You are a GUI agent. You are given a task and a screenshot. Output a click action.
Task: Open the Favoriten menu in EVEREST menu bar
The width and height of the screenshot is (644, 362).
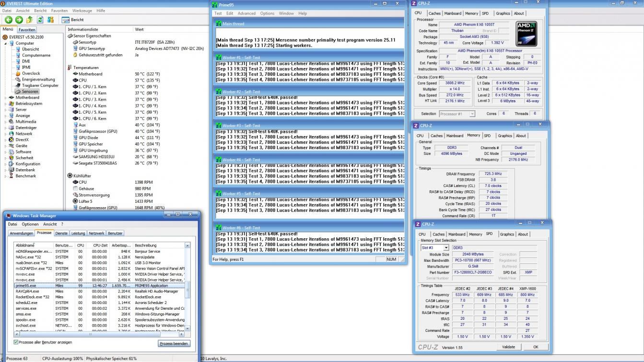coord(59,11)
